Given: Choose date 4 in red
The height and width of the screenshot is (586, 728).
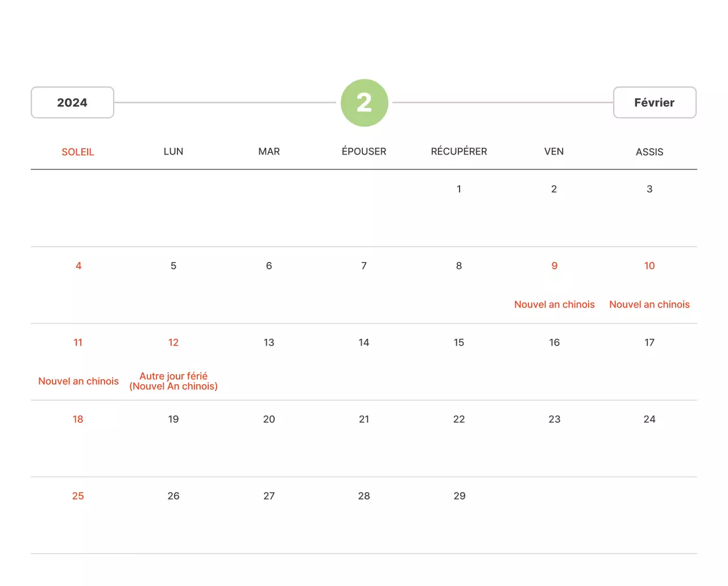Looking at the screenshot, I should pos(78,266).
